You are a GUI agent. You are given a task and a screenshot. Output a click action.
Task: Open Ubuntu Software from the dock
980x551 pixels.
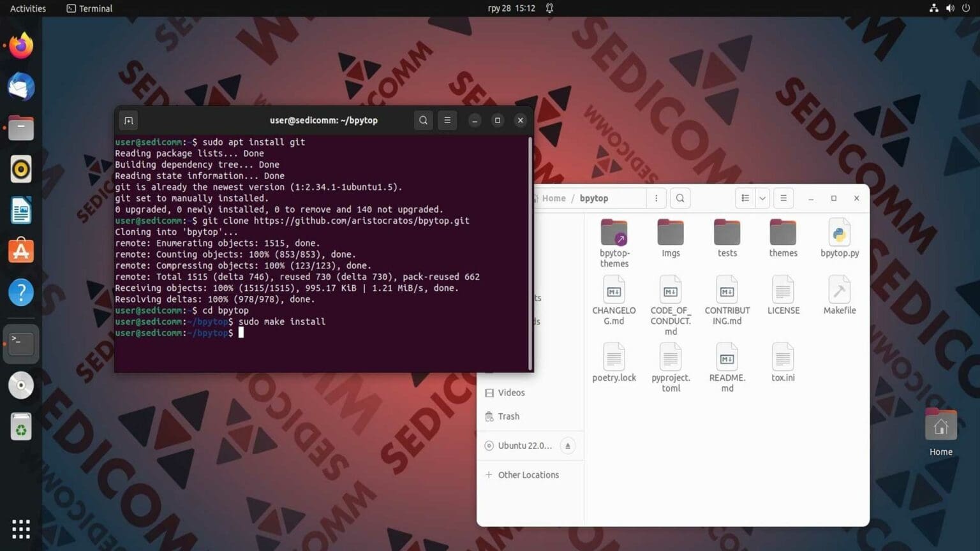coord(21,251)
